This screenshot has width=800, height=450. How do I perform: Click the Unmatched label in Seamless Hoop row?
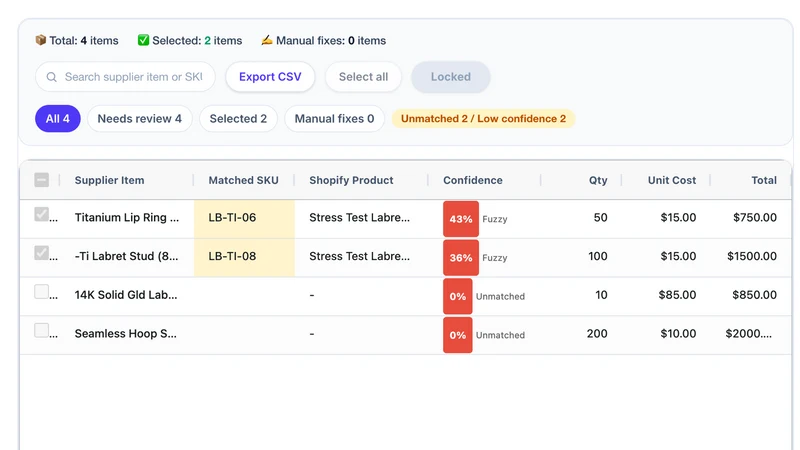(x=501, y=335)
